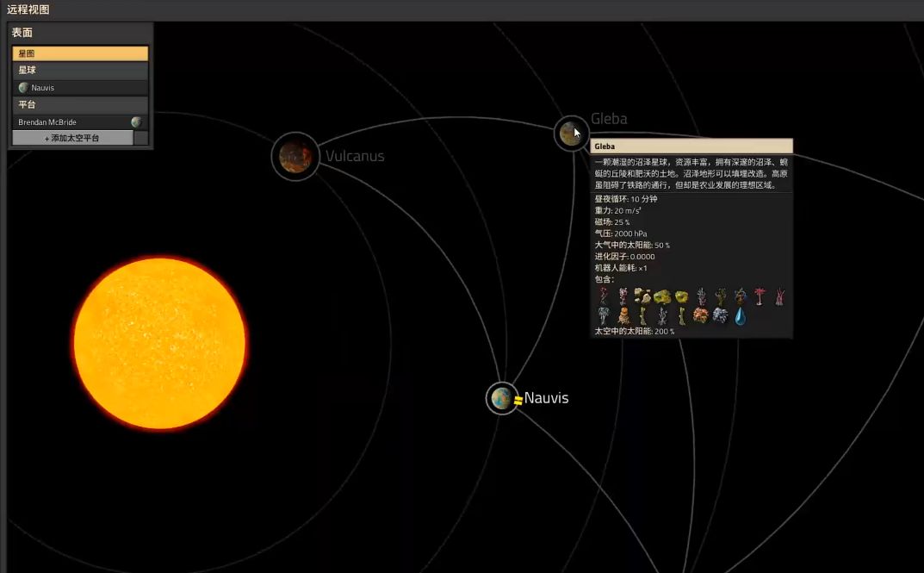Click the stone chunks icon in Gleba tooltip
Viewport: 924px width, 573px height.
(642, 296)
